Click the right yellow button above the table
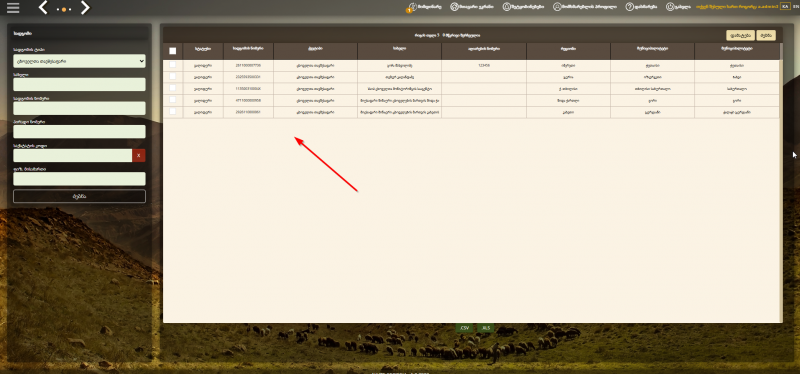The width and height of the screenshot is (800, 374). [x=766, y=36]
